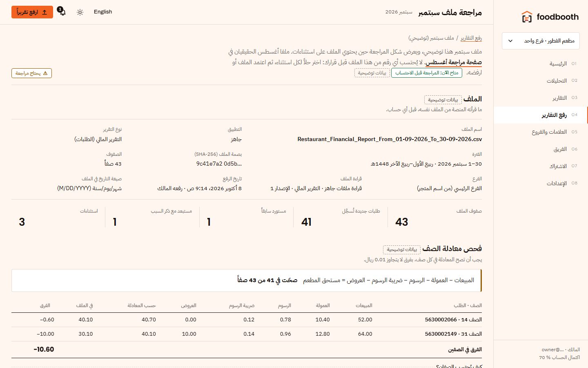Click the استثناءات count 3
Screen dimensions: 588x368
click(22, 222)
